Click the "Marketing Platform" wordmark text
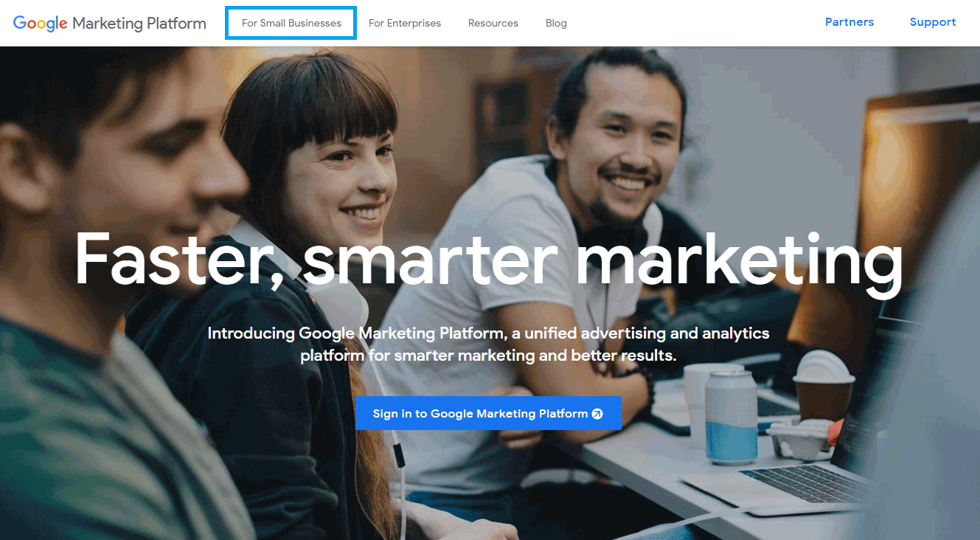 click(139, 24)
